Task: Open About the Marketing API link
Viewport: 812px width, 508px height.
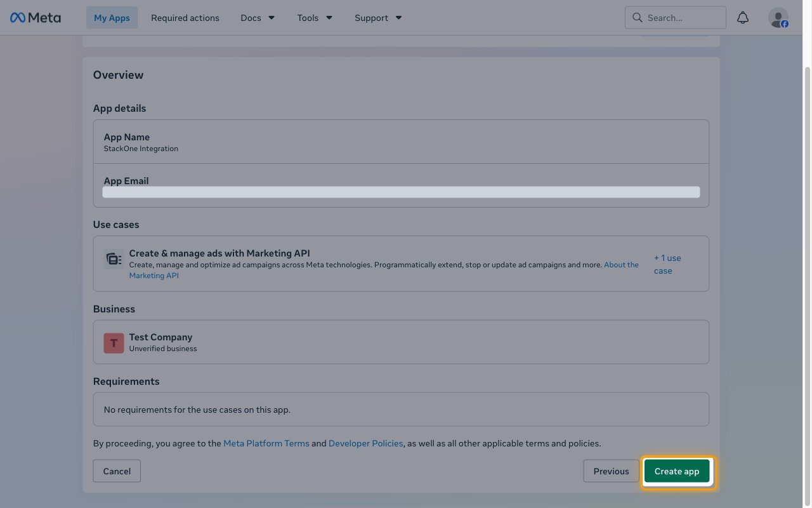Action: [x=384, y=270]
